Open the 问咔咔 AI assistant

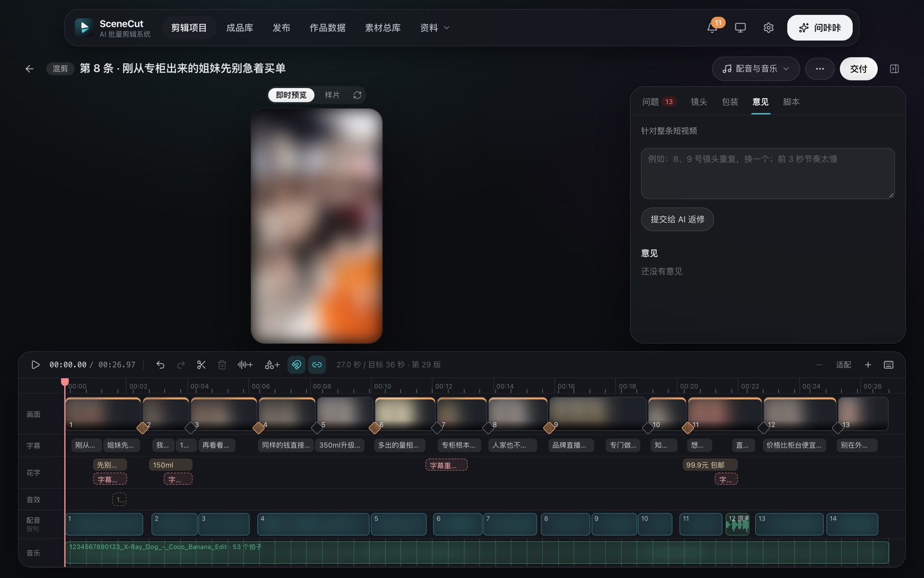tap(820, 28)
